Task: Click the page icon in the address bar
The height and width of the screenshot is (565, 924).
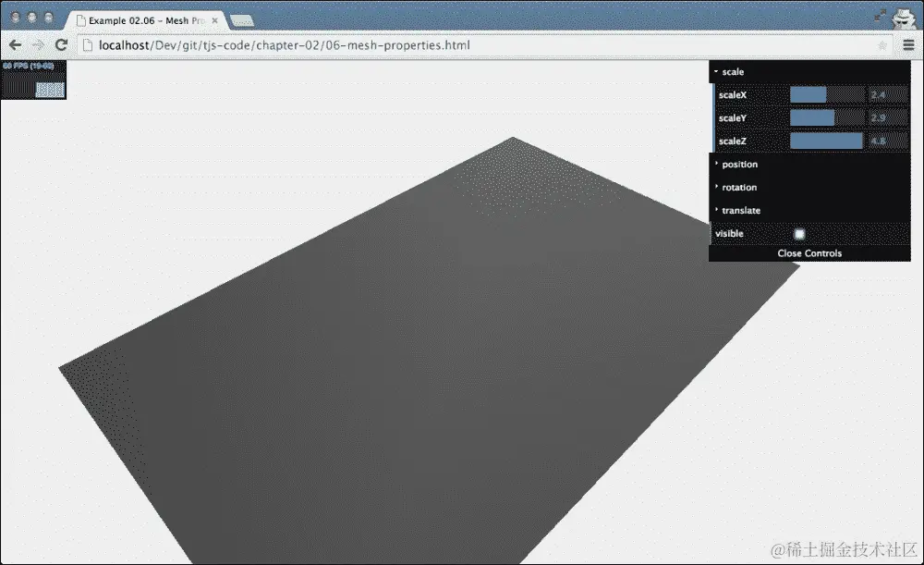Action: point(88,44)
